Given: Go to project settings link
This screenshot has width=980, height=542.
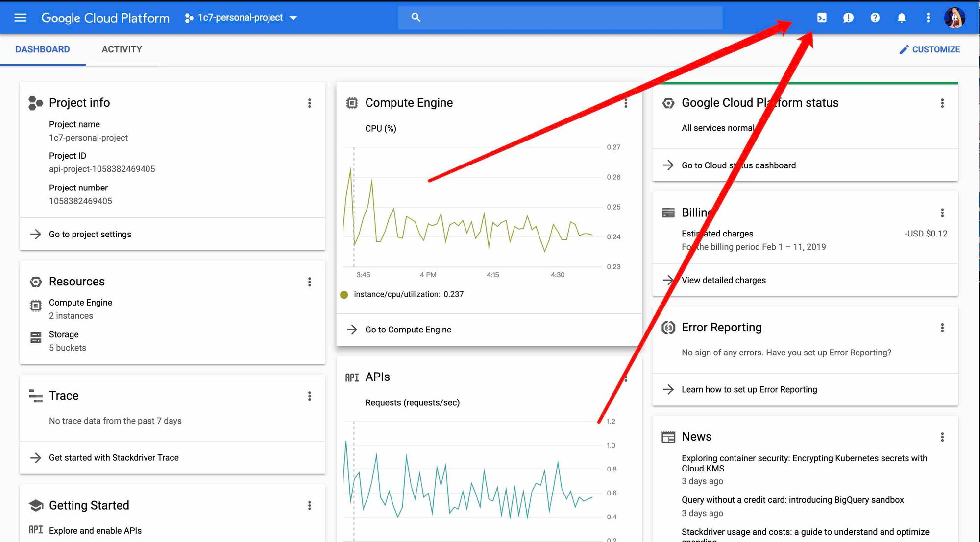Looking at the screenshot, I should click(90, 234).
